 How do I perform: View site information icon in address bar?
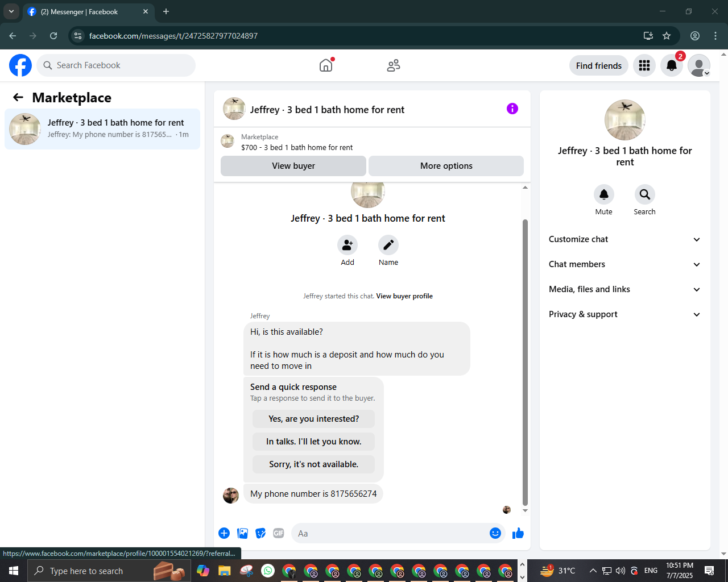click(x=78, y=36)
